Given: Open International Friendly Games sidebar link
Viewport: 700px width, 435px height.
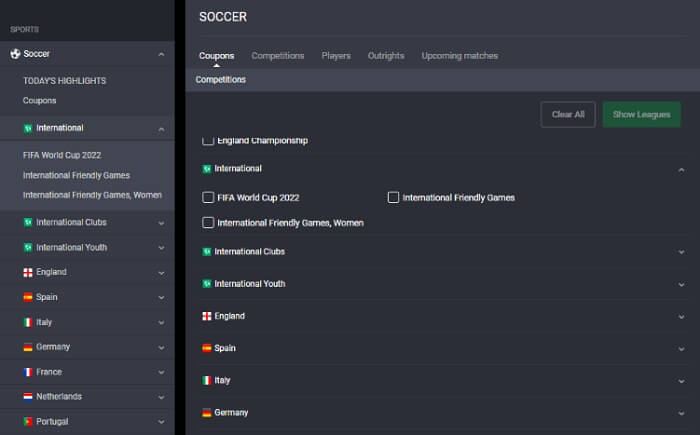Looking at the screenshot, I should 76,176.
